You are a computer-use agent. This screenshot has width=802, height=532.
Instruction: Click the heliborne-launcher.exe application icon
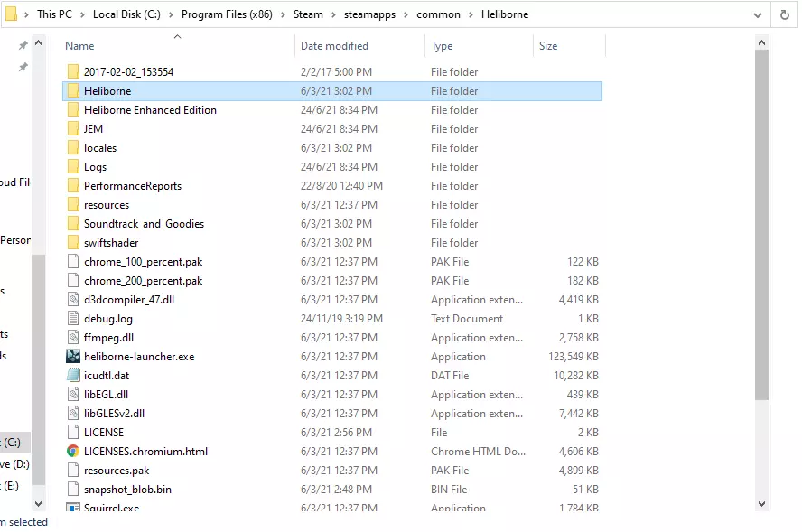click(x=73, y=356)
